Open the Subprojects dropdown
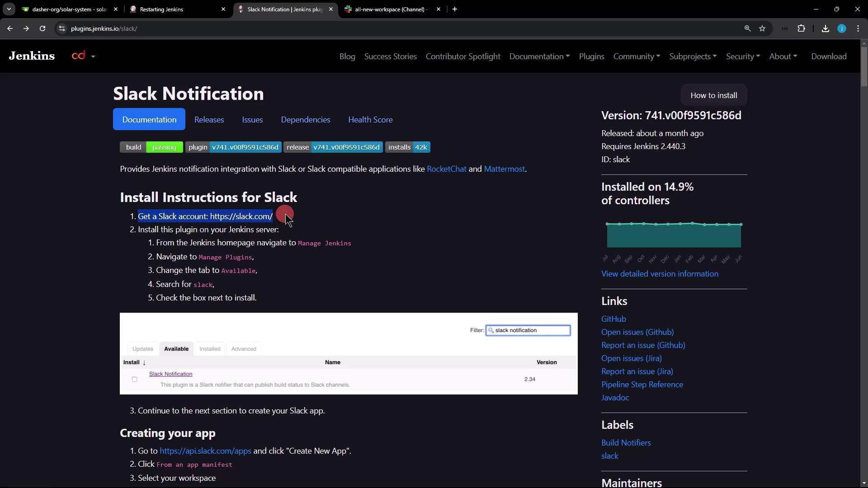This screenshot has height=488, width=868. click(693, 56)
